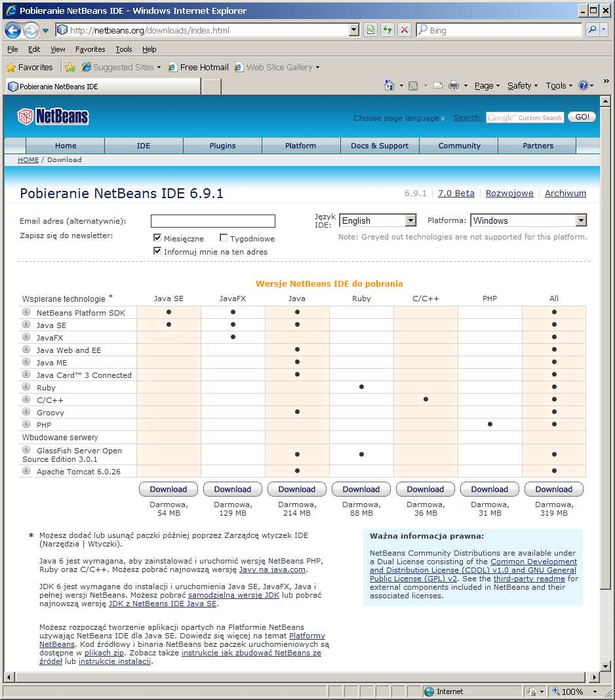Click the RSS Feeds toolbar icon
Viewport: 615px width, 700px height.
(413, 86)
